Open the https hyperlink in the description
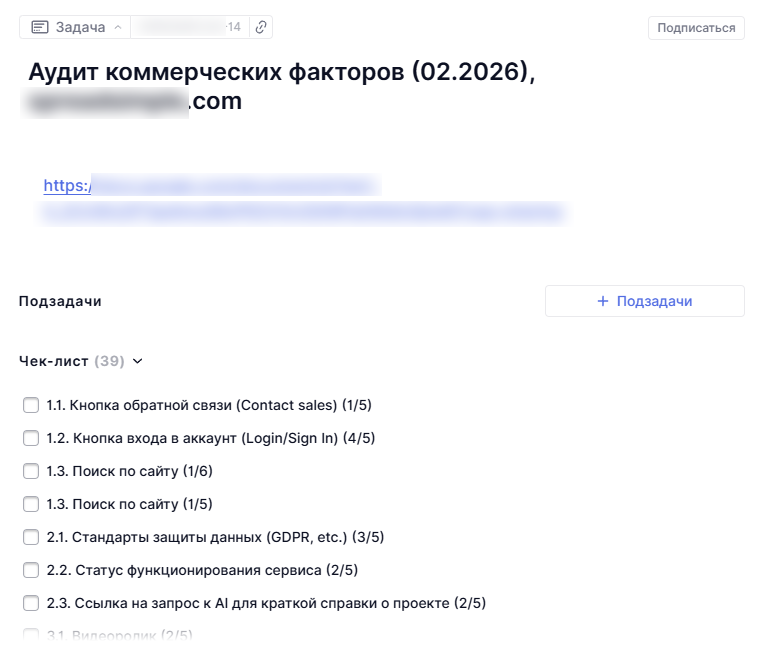This screenshot has height=659, width=767. [x=67, y=185]
